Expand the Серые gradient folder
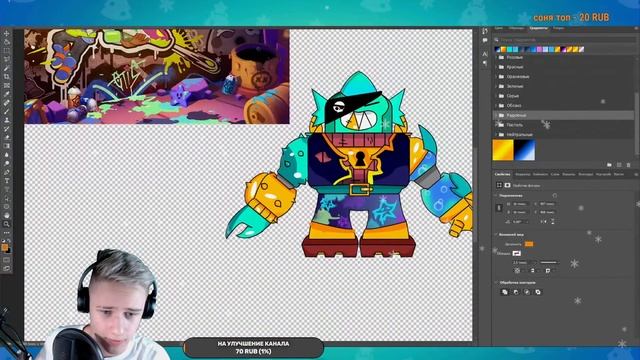Screen dimensions: 640x360 click(x=496, y=96)
